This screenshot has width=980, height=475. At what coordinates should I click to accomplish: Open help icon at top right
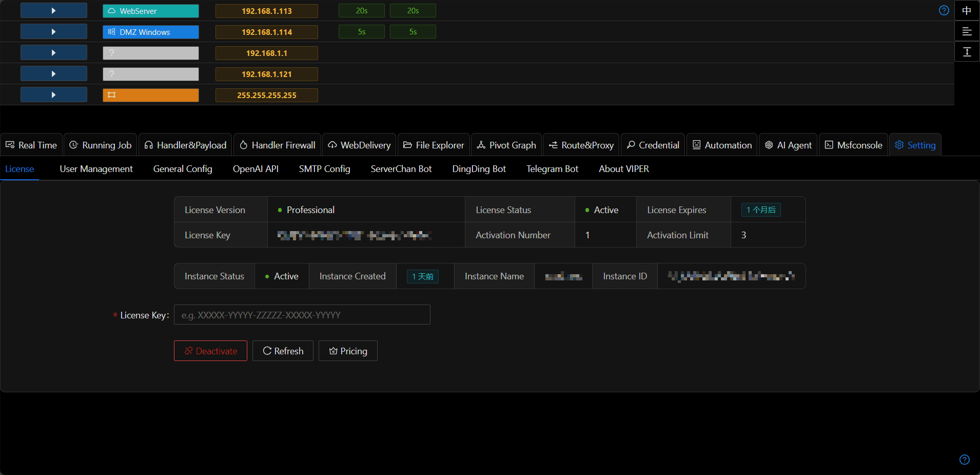(x=944, y=10)
